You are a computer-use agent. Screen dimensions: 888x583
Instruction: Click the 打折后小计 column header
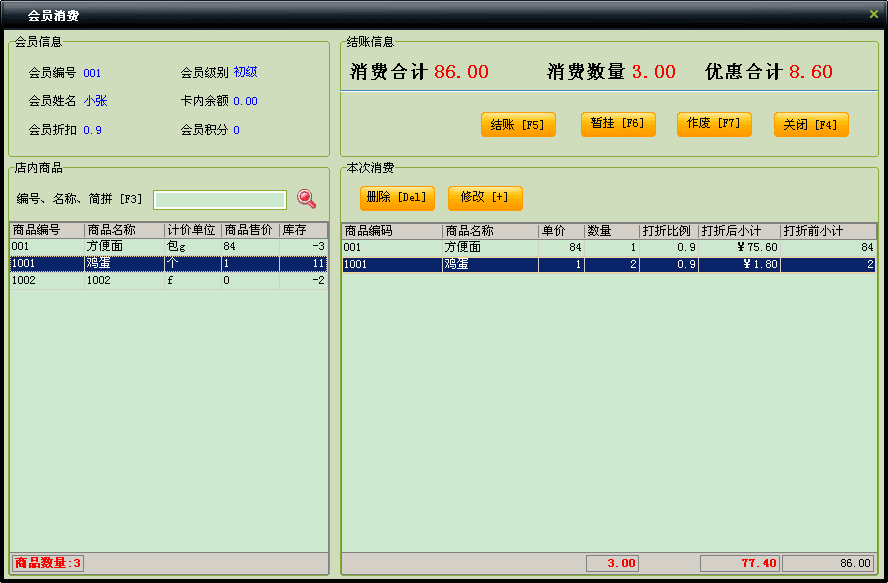click(738, 231)
